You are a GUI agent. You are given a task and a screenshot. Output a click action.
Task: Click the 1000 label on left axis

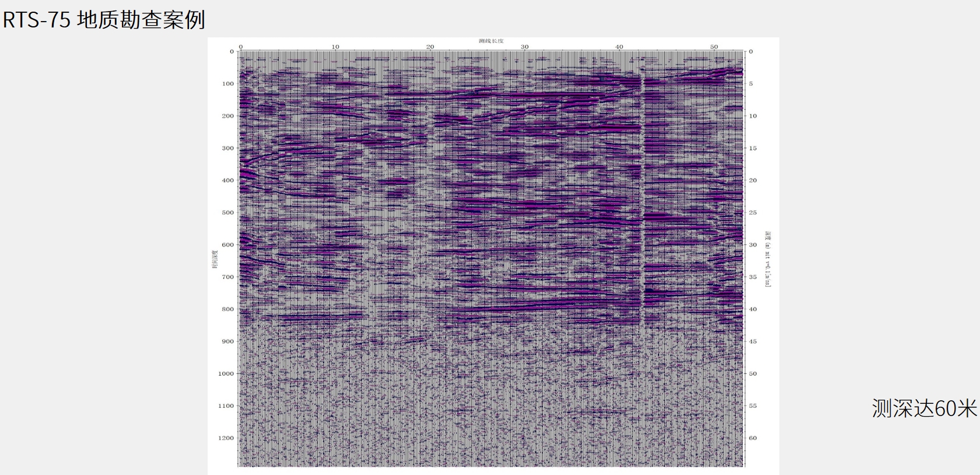[x=226, y=374]
